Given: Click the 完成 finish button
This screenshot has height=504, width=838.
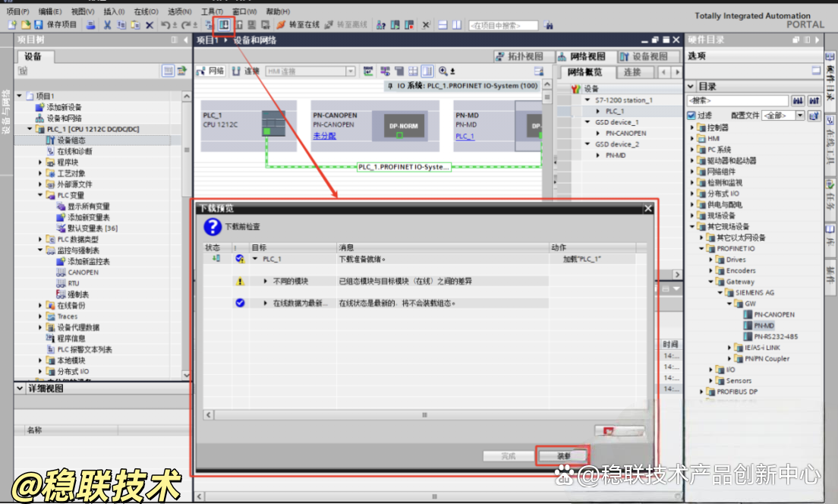Looking at the screenshot, I should click(508, 456).
